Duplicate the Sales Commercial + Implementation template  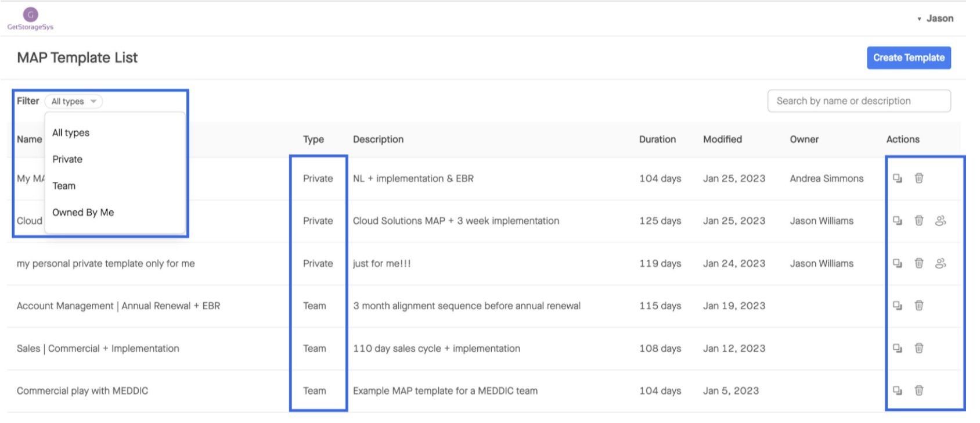tap(898, 348)
